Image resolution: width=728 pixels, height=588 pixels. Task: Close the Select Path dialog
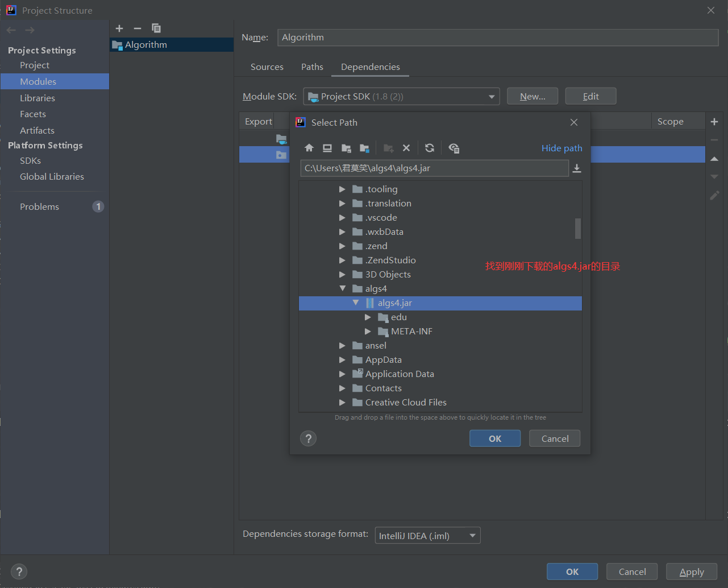[574, 122]
